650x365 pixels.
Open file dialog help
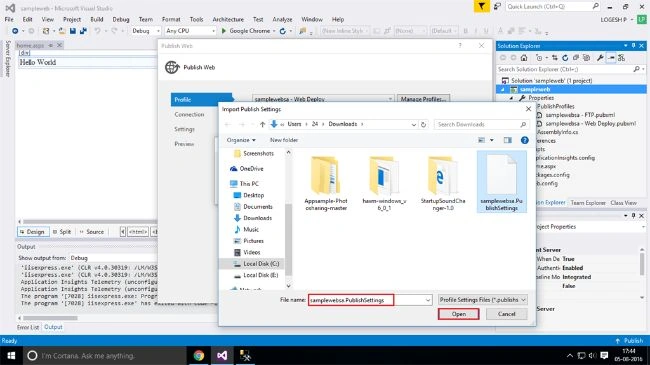(524, 140)
